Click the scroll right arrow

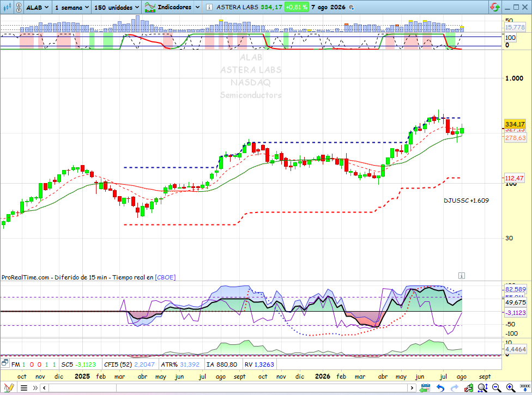(x=412, y=387)
